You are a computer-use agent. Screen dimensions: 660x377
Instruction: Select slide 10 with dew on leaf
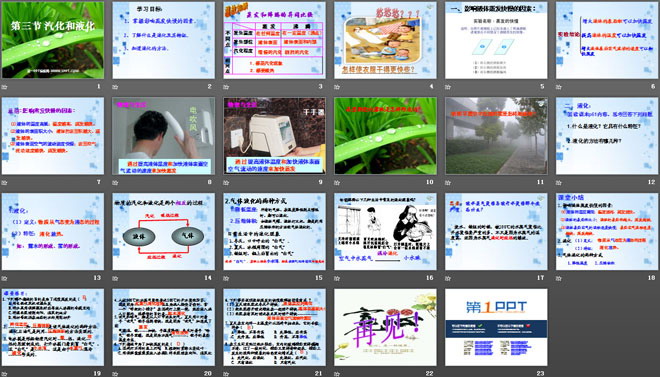pos(385,136)
